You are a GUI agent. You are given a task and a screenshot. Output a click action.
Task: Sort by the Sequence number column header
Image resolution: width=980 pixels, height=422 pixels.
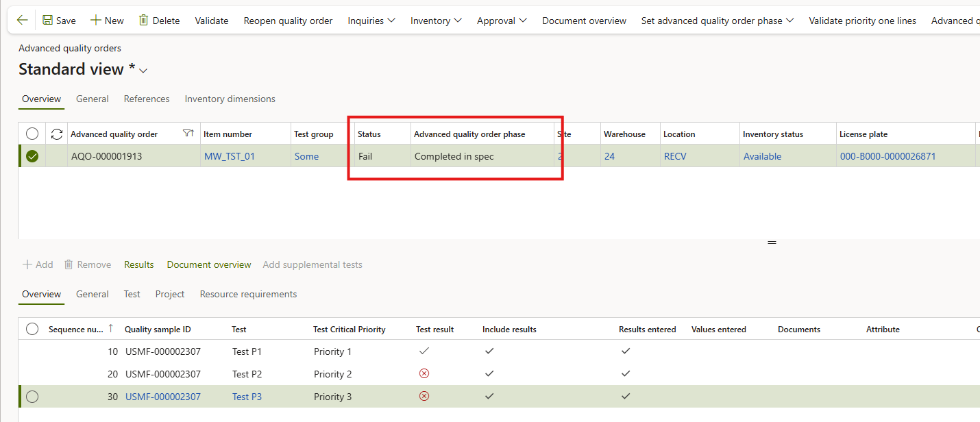coord(75,330)
